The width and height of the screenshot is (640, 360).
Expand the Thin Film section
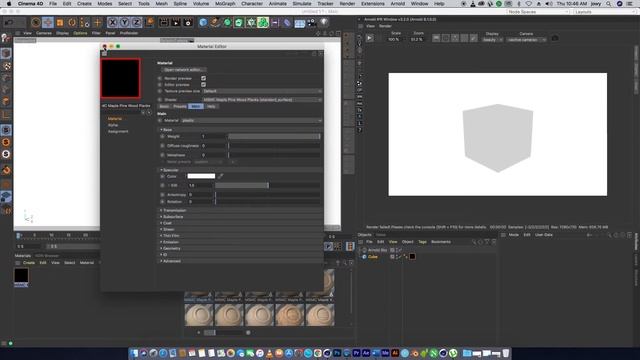point(170,236)
